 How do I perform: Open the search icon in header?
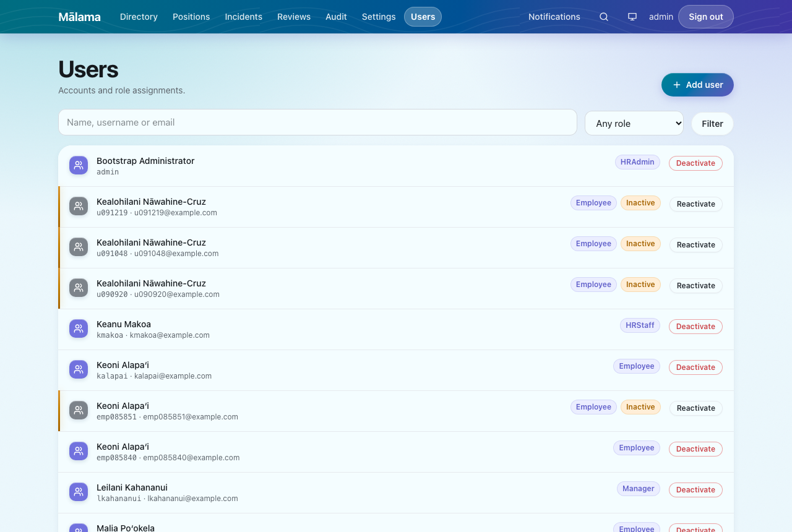[604, 17]
